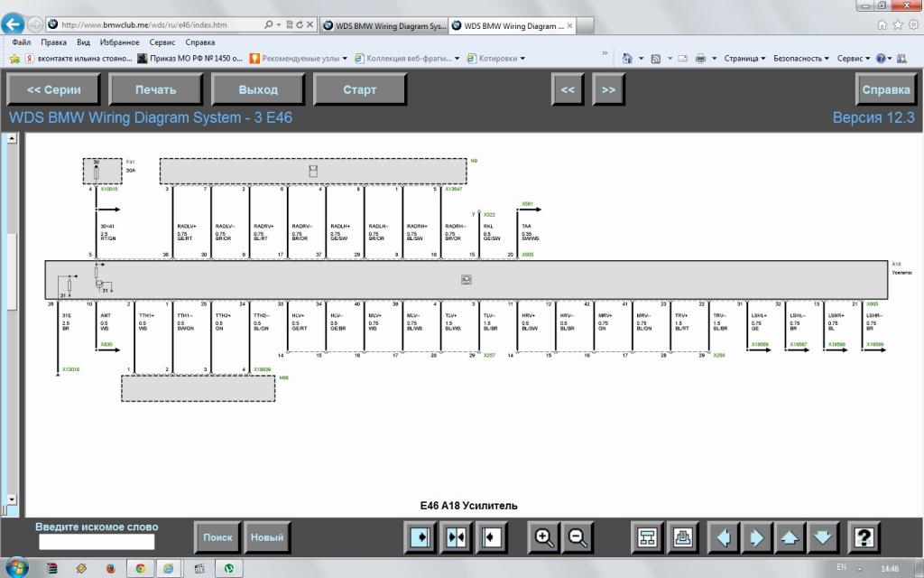The image size is (924, 578).
Task: Click the browser settings gear icon
Action: (x=913, y=24)
